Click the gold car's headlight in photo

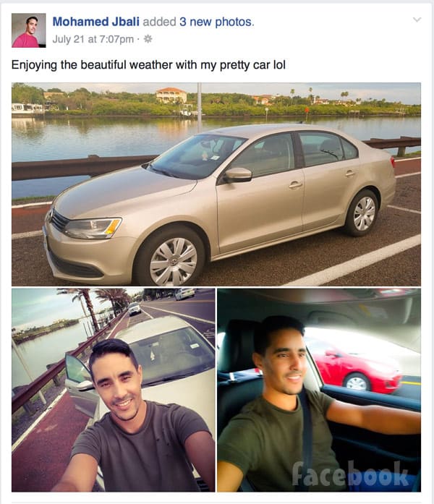(93, 228)
